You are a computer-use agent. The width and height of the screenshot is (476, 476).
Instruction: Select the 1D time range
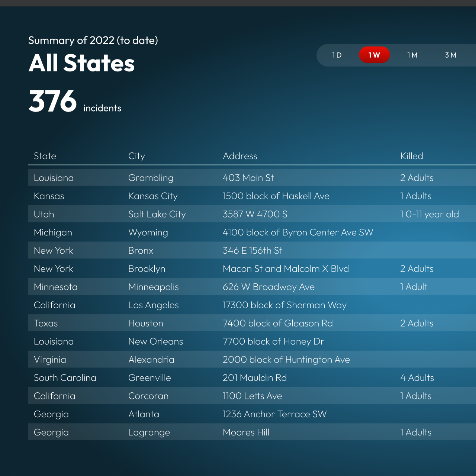337,55
